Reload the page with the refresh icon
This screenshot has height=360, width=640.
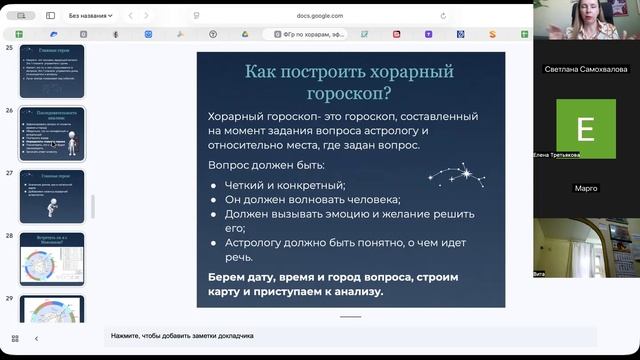click(x=443, y=16)
